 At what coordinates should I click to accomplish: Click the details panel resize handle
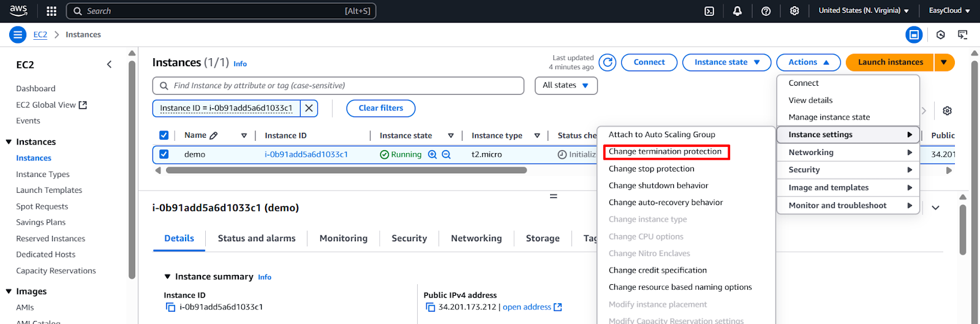coord(553,197)
